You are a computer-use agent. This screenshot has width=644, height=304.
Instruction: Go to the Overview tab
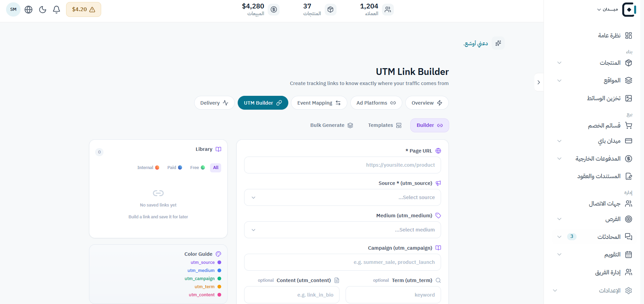[427, 103]
